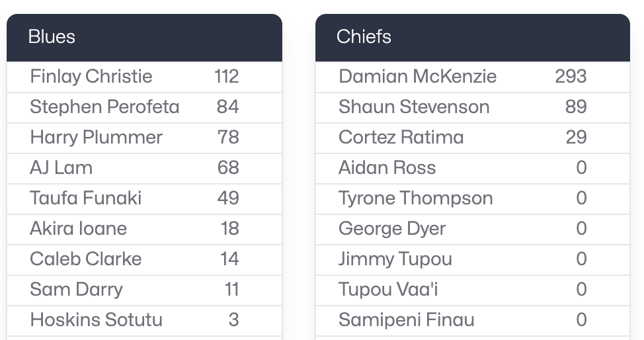Click Jimmy Tupou's name
Viewport: 644px width, 340px height.
click(395, 259)
